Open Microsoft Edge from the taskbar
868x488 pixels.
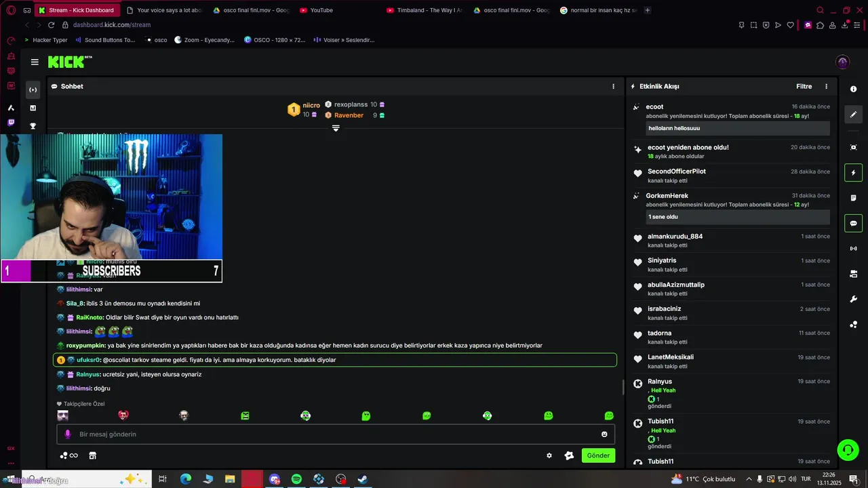(x=186, y=479)
